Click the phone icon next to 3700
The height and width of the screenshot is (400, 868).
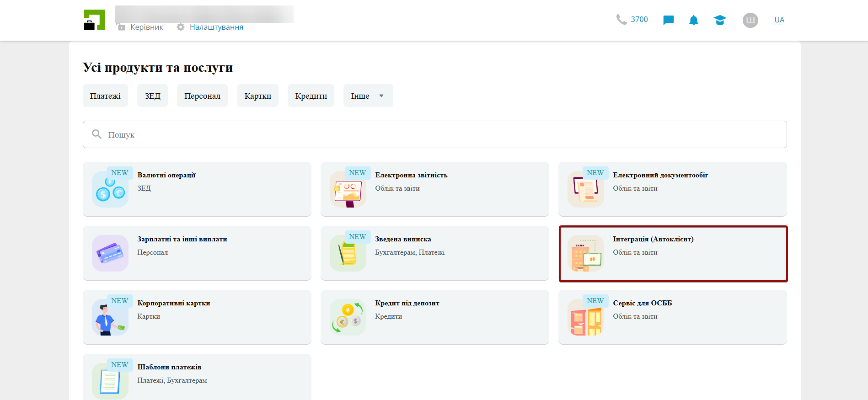pos(621,20)
